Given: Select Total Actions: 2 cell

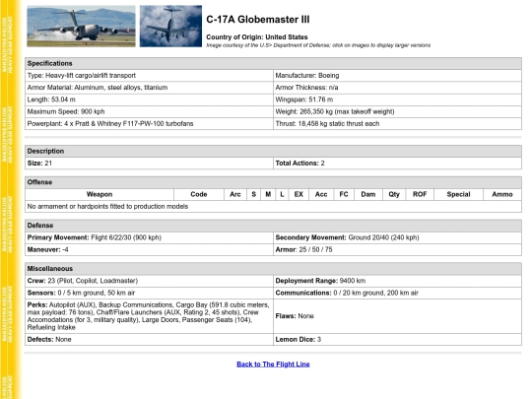Looking at the screenshot, I should tap(397, 164).
